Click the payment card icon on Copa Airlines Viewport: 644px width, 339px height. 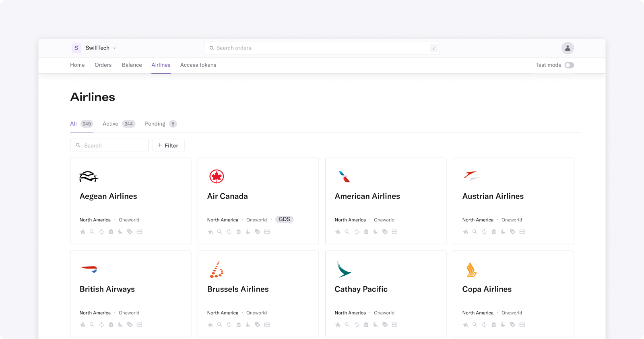[x=522, y=325]
